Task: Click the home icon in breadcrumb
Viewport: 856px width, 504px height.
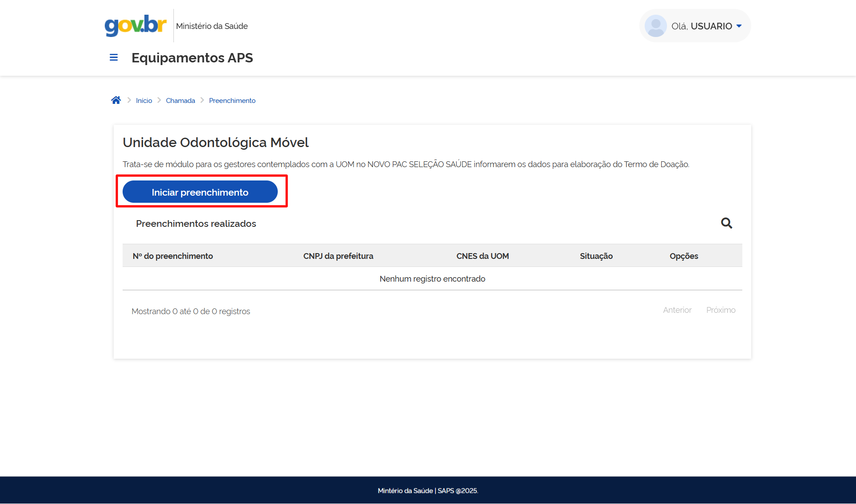Action: pos(116,100)
